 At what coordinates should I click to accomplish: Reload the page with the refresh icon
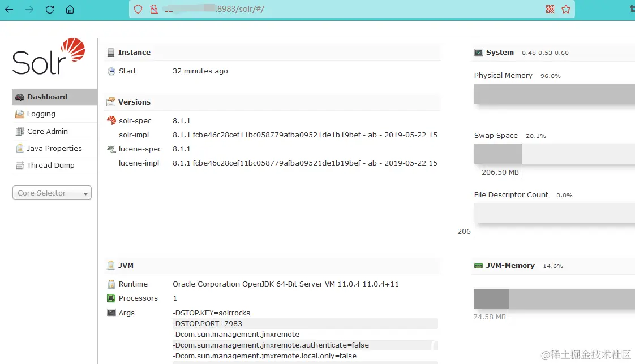click(50, 9)
